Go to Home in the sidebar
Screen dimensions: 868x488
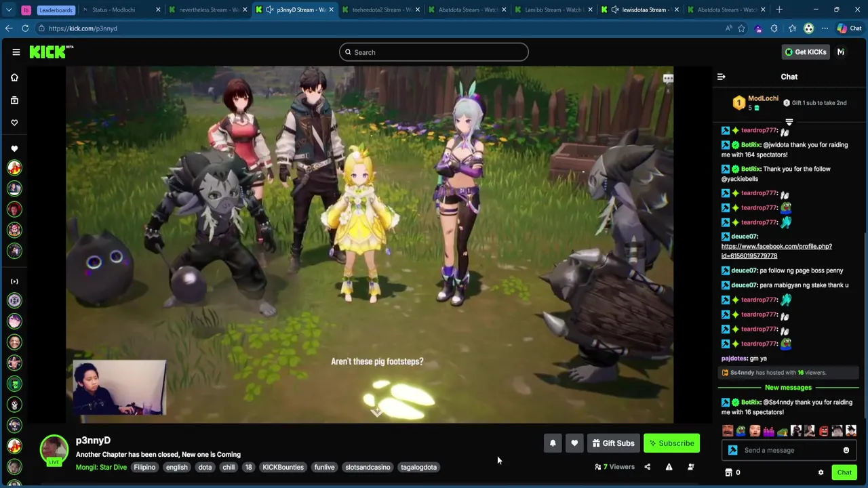pyautogui.click(x=14, y=77)
